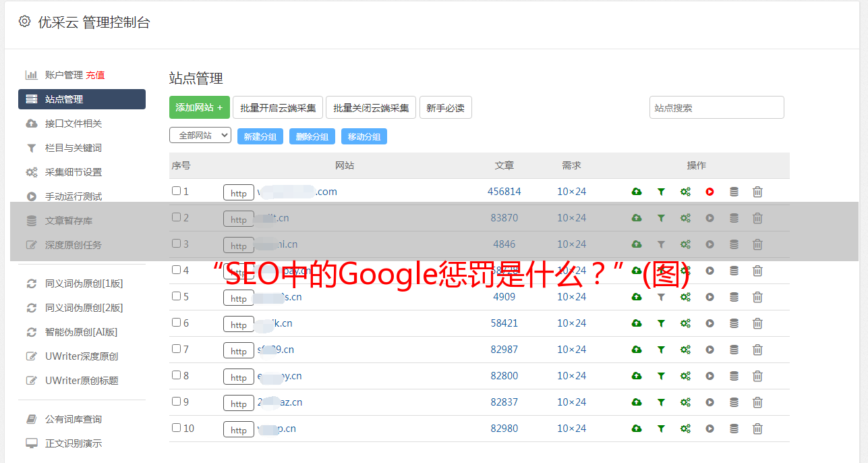The width and height of the screenshot is (868, 463).
Task: Click cloud upload icon in row 10
Action: (637, 429)
